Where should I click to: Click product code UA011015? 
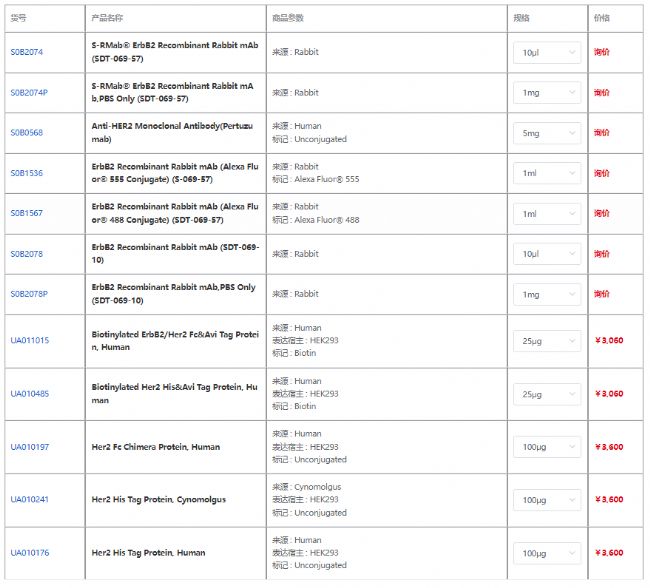pos(30,341)
